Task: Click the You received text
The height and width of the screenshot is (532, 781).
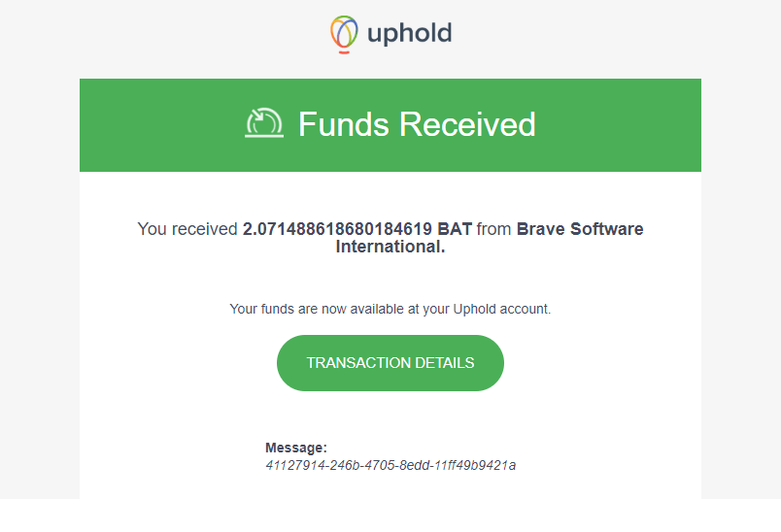Action: coord(187,229)
